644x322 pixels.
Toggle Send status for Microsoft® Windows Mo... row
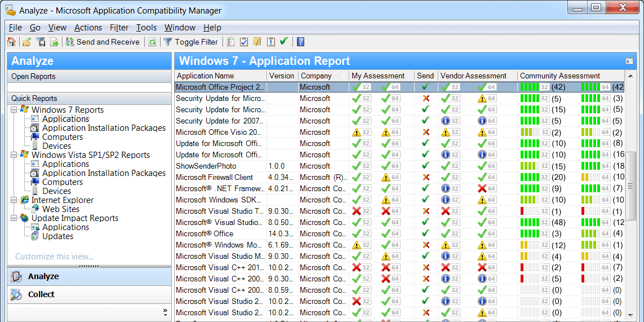[427, 245]
